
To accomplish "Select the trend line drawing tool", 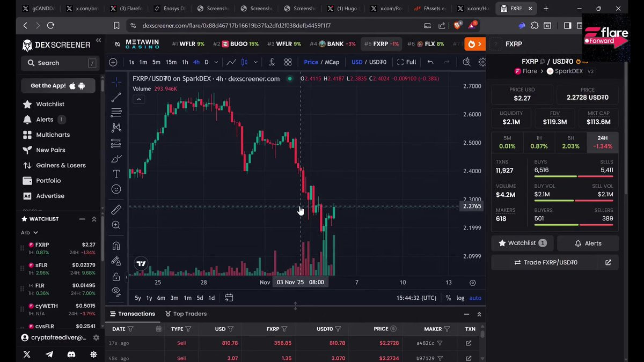I will [x=116, y=98].
